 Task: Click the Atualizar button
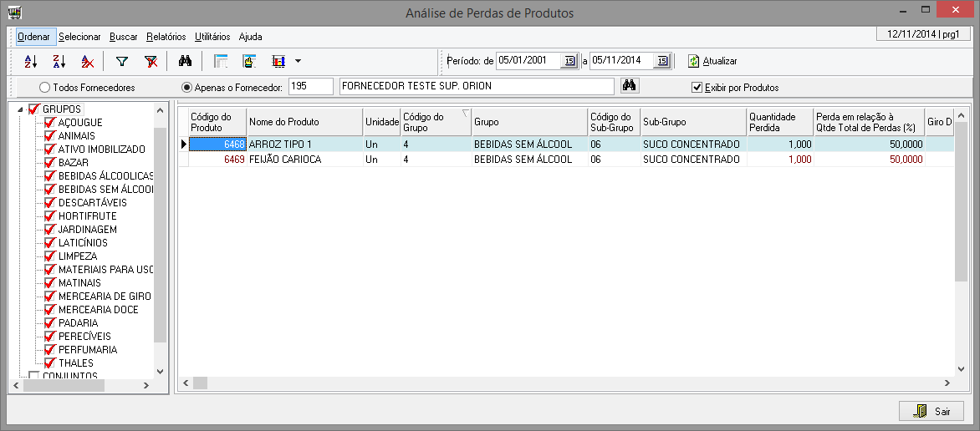pos(712,61)
